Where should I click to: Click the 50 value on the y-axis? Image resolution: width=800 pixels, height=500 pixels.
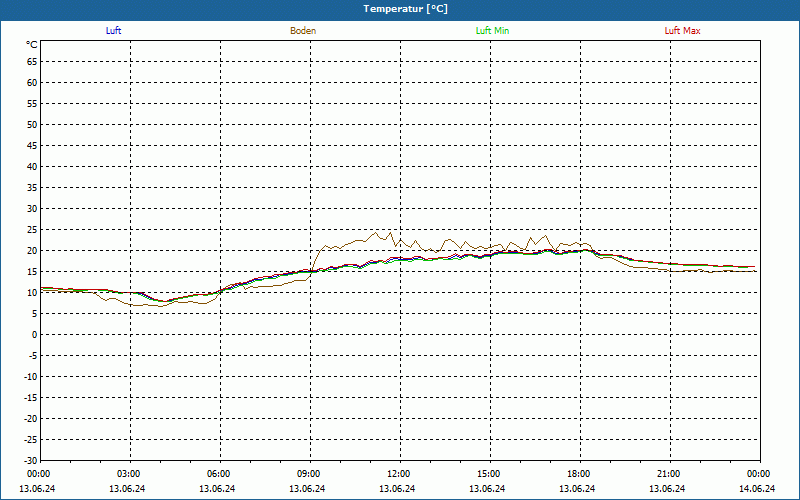(x=32, y=124)
